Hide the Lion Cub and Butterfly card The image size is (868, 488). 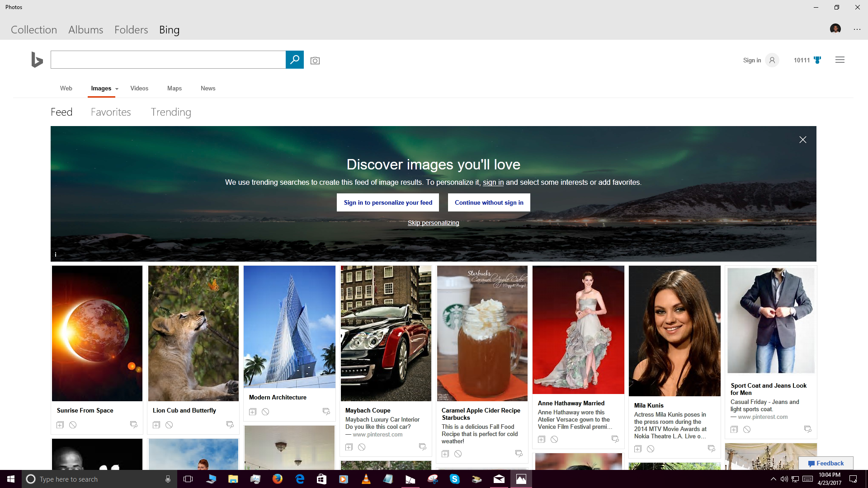(x=169, y=425)
